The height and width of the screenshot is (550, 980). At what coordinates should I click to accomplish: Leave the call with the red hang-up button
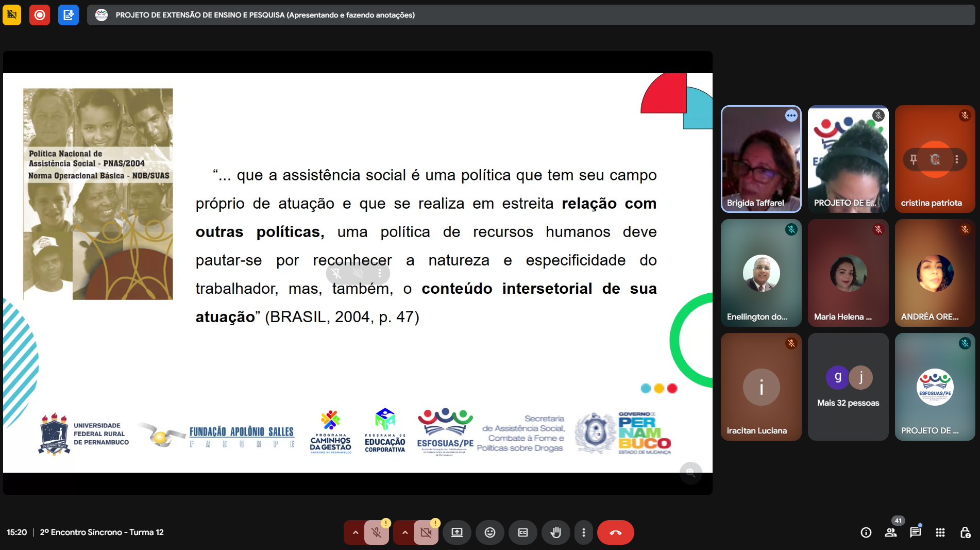click(x=615, y=532)
